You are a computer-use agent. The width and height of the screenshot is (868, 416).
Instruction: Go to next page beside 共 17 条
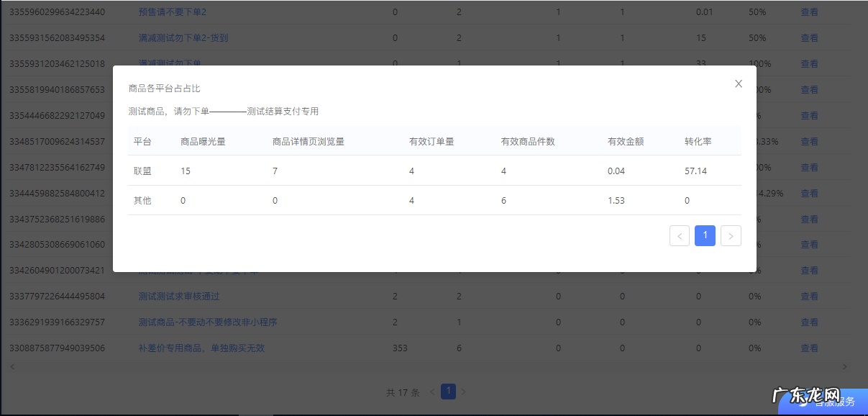tap(464, 392)
